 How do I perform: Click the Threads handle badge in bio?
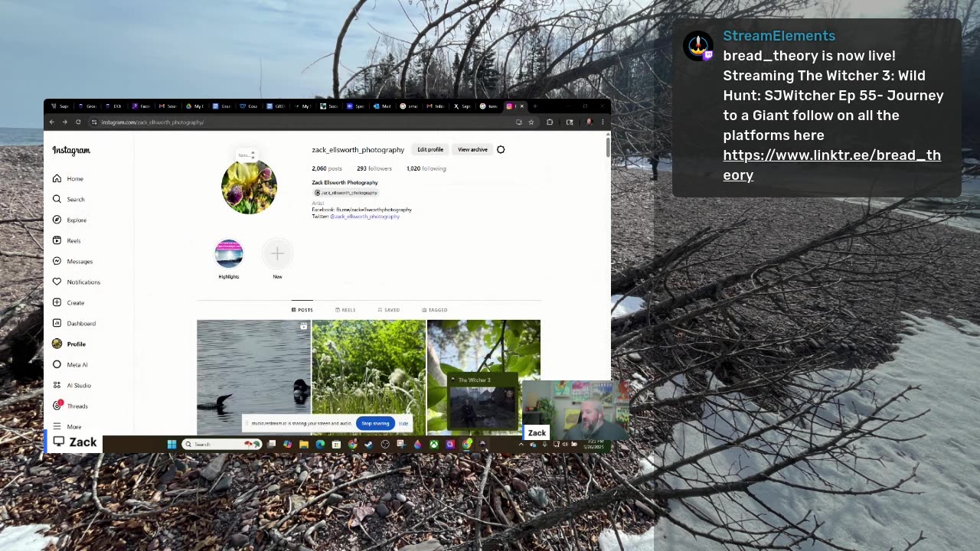tap(345, 193)
